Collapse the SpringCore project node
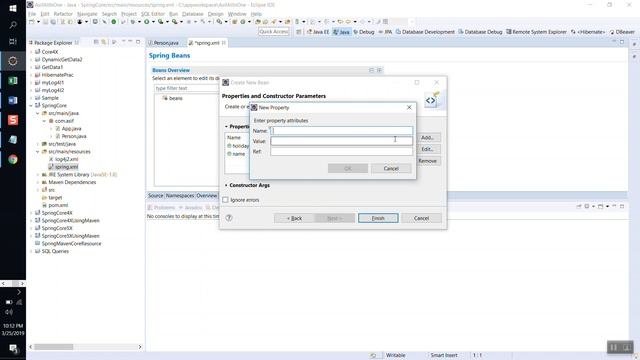This screenshot has width=640, height=360. coord(31,106)
